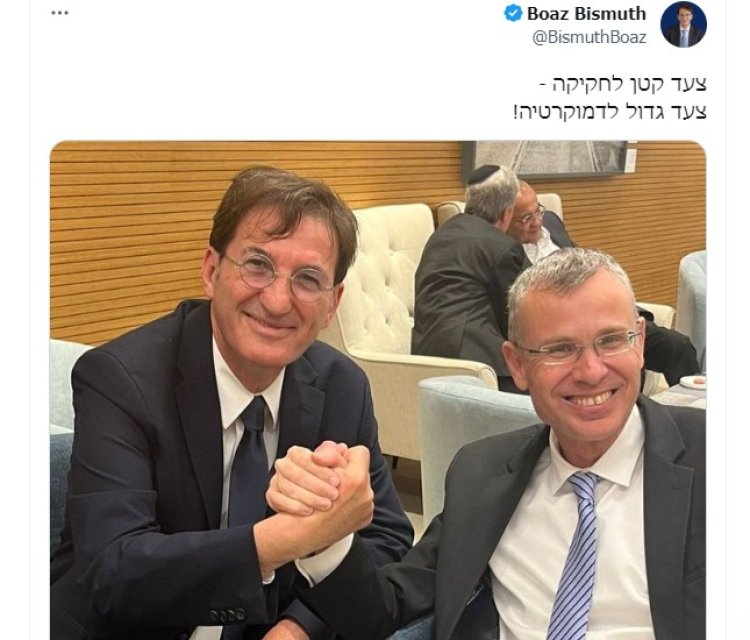Viewport: 750px width, 640px height.
Task: Click the clasped hands in the photo
Action: coord(320,481)
